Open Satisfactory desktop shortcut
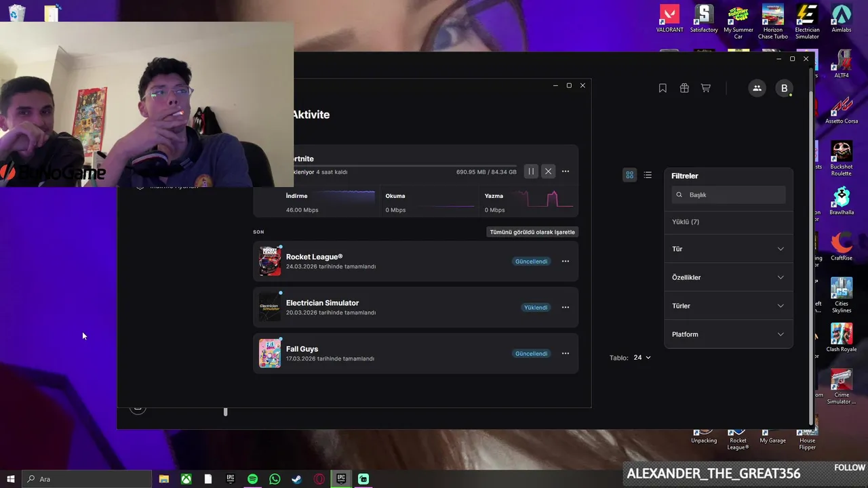The image size is (868, 488). (x=704, y=19)
